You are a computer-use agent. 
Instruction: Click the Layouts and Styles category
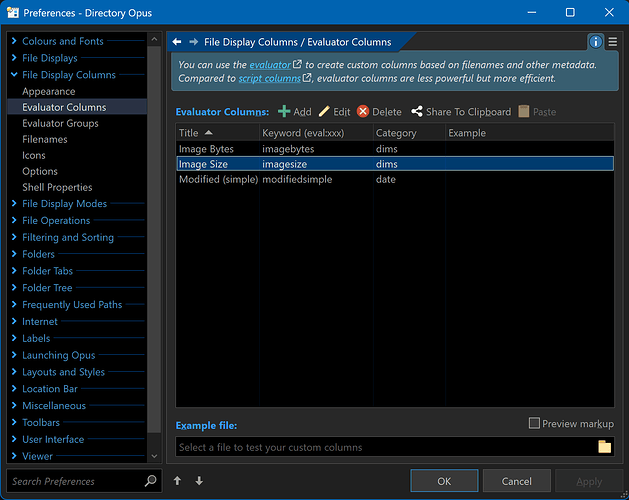pos(63,372)
